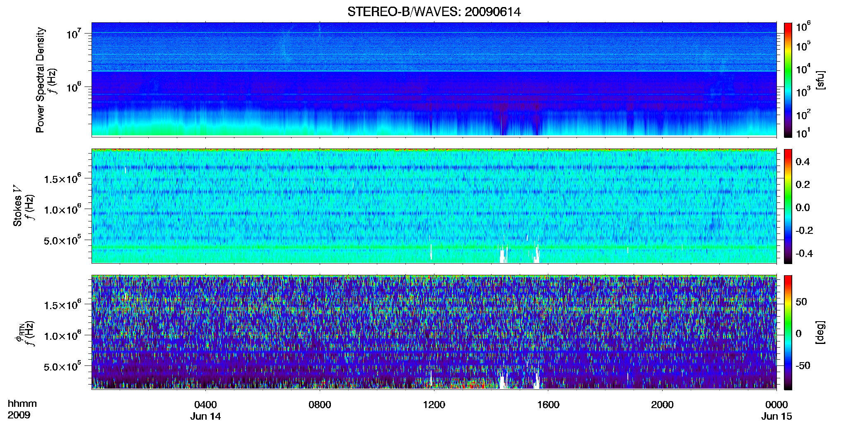Click the 5.0×10^5 tick of phi RTN panel
Viewport: 868px width, 447px height.
pyautogui.click(x=63, y=366)
